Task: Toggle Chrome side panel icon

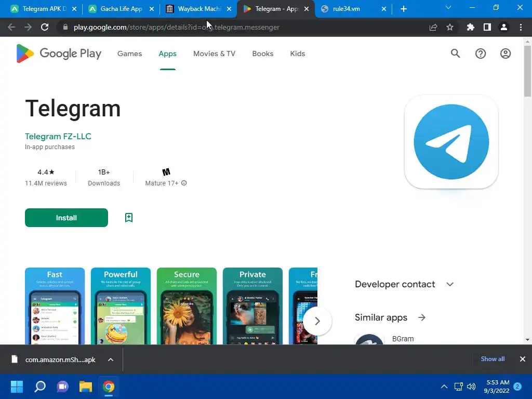Action: (x=487, y=27)
